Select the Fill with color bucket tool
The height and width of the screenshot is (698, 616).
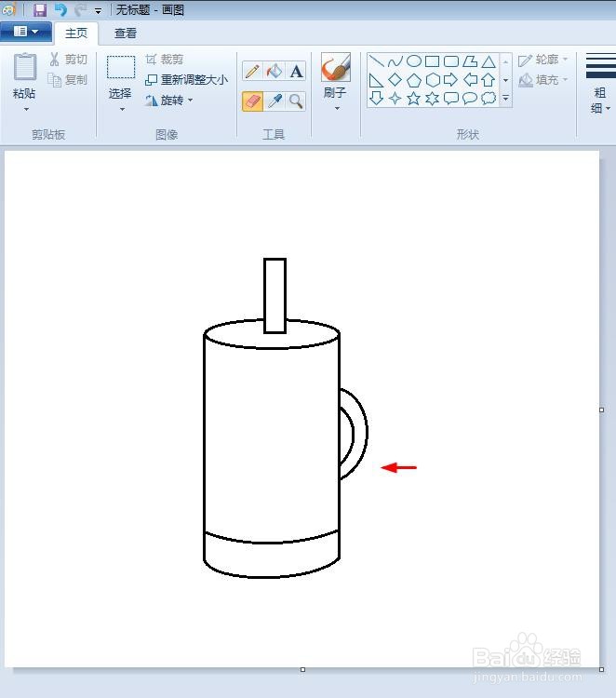coord(275,71)
